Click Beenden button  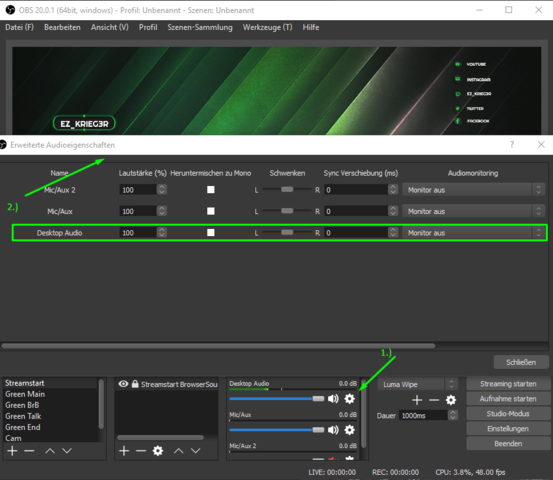[x=508, y=444]
